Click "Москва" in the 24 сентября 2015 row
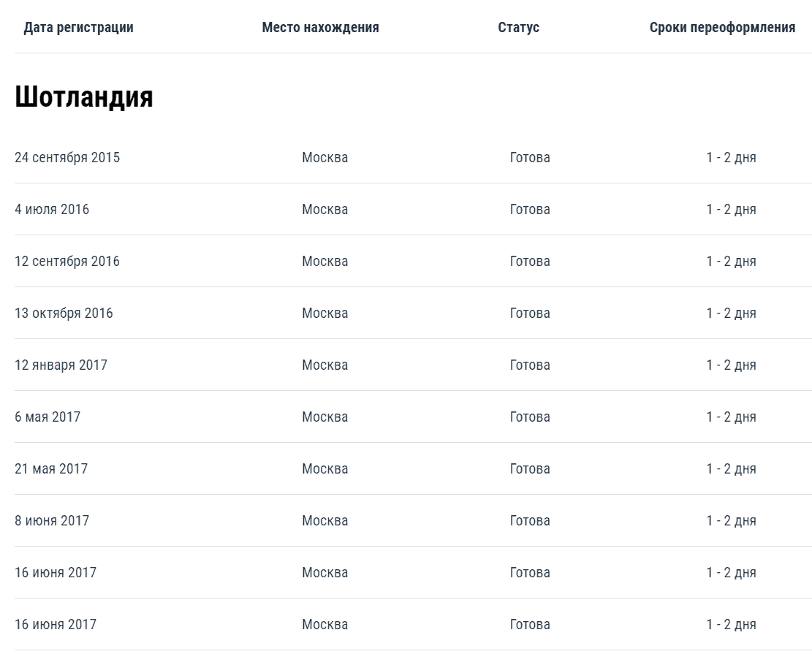Viewport: 812px width, 665px height. (325, 158)
